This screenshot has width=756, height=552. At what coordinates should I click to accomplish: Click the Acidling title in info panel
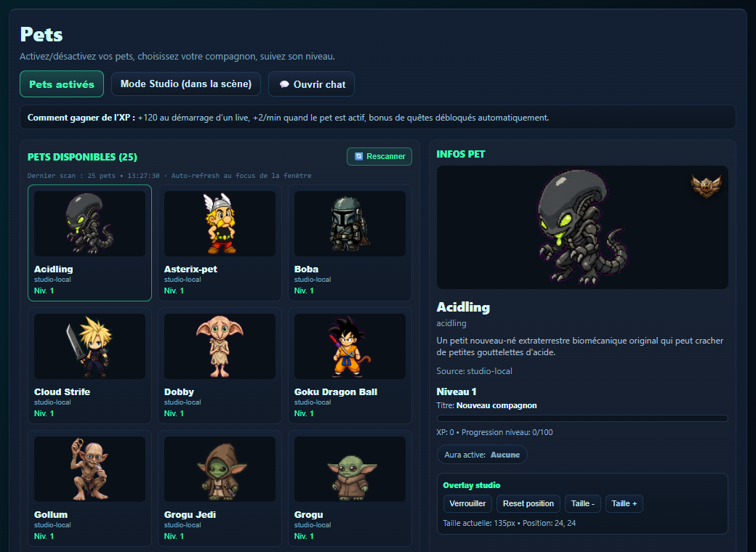tap(463, 307)
